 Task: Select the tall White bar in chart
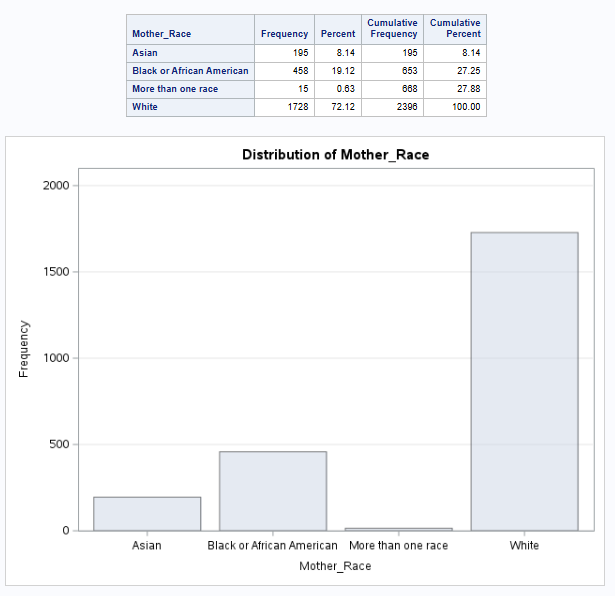[x=524, y=381]
